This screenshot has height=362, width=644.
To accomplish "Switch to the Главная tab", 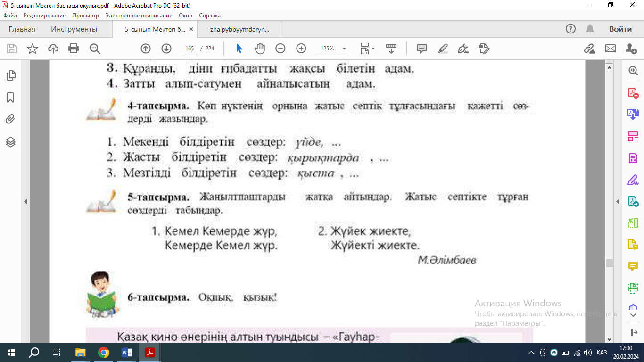I will click(x=22, y=29).
